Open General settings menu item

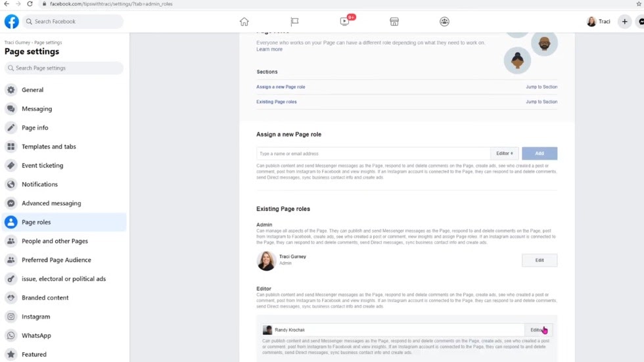point(64,90)
